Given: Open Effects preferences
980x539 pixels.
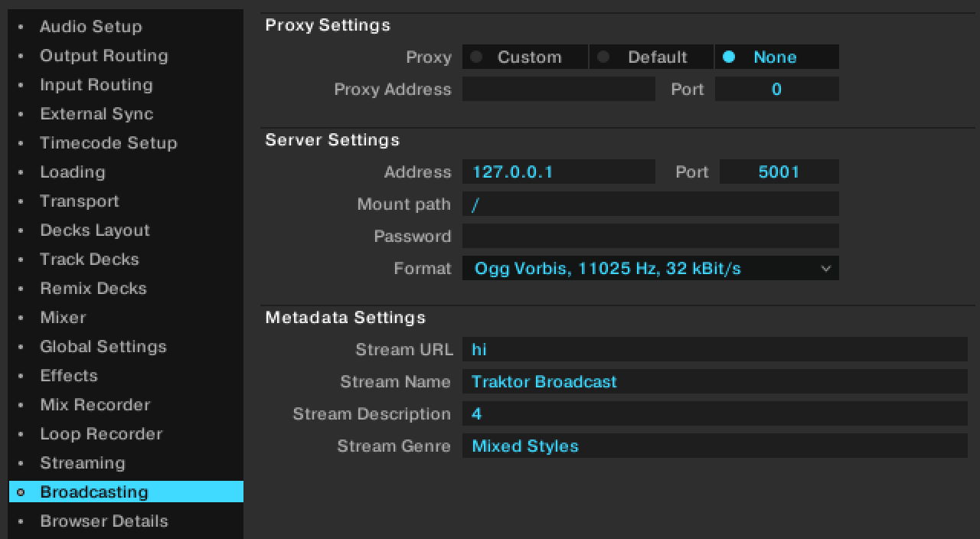Looking at the screenshot, I should [x=69, y=376].
